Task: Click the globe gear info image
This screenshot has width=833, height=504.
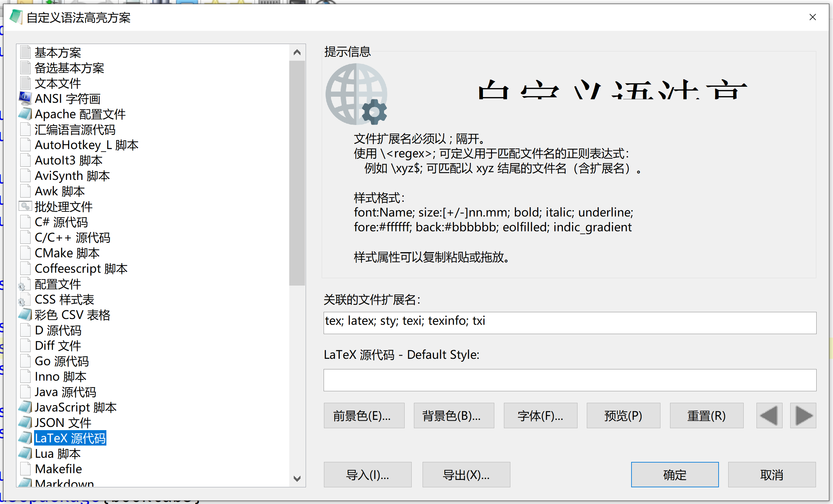Action: pos(356,94)
